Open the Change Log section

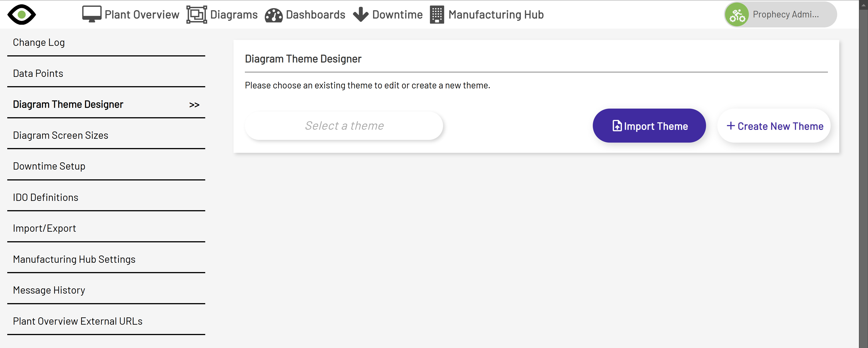pyautogui.click(x=39, y=42)
